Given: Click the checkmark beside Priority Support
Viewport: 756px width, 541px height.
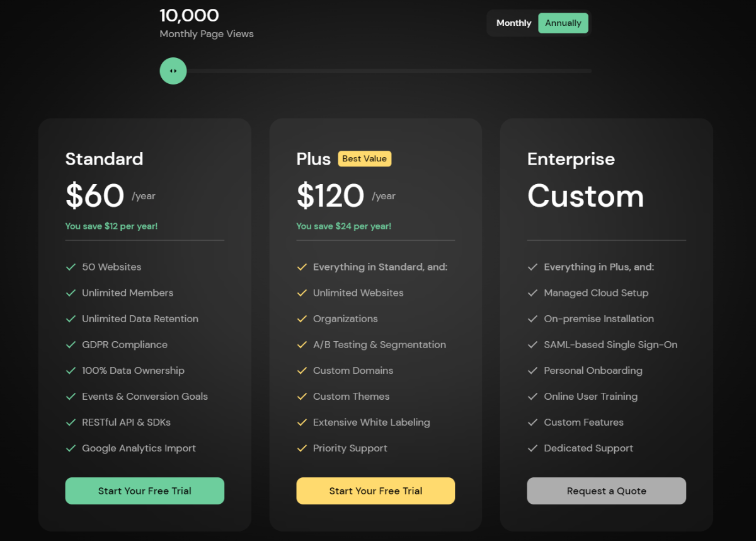Looking at the screenshot, I should point(302,448).
